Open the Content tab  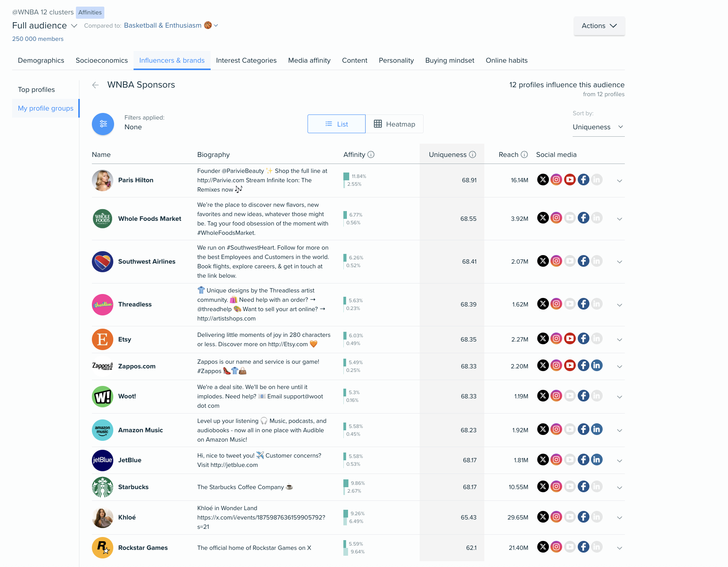pos(355,60)
